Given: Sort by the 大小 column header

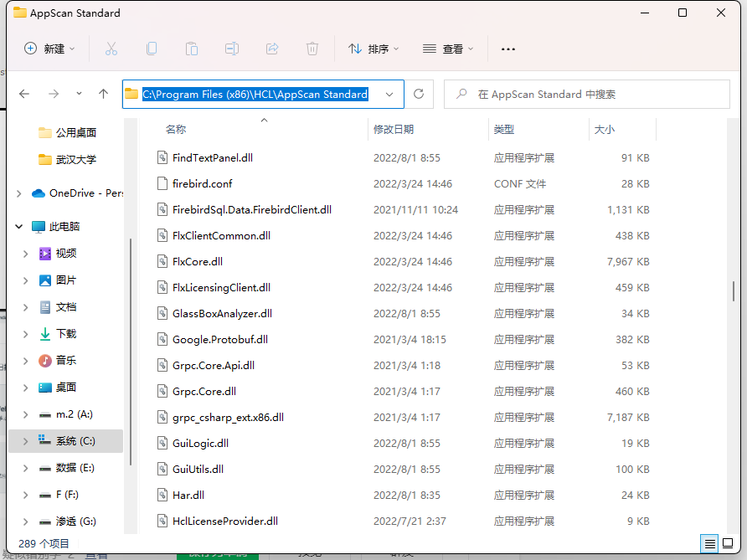Looking at the screenshot, I should pyautogui.click(x=605, y=130).
